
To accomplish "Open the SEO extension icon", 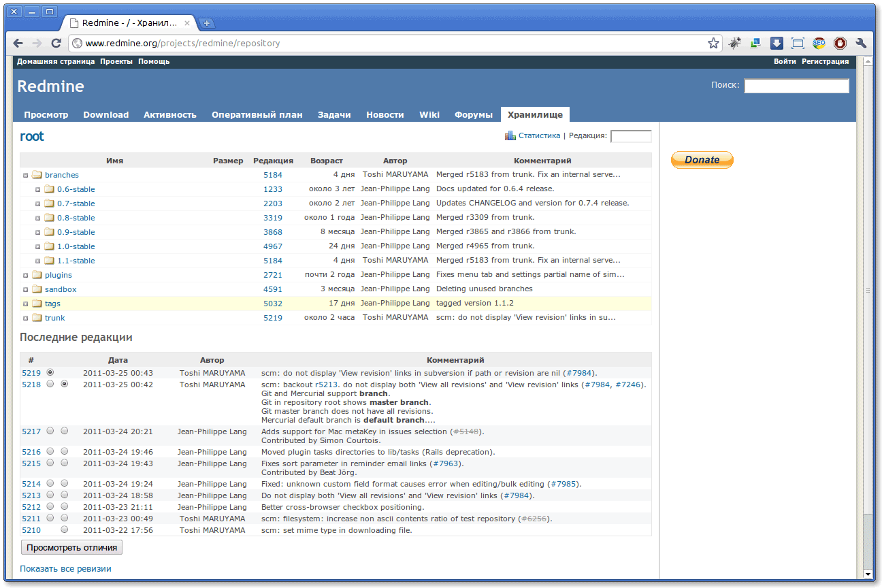I will pos(819,43).
